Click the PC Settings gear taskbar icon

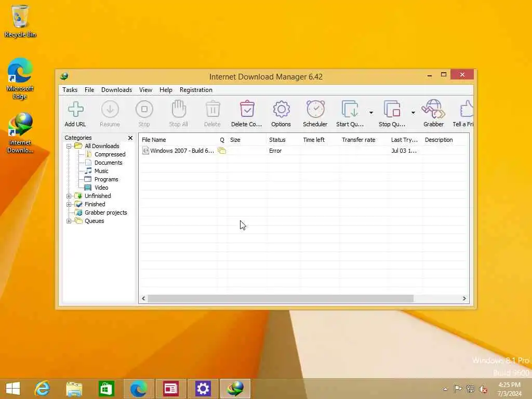[x=203, y=389]
